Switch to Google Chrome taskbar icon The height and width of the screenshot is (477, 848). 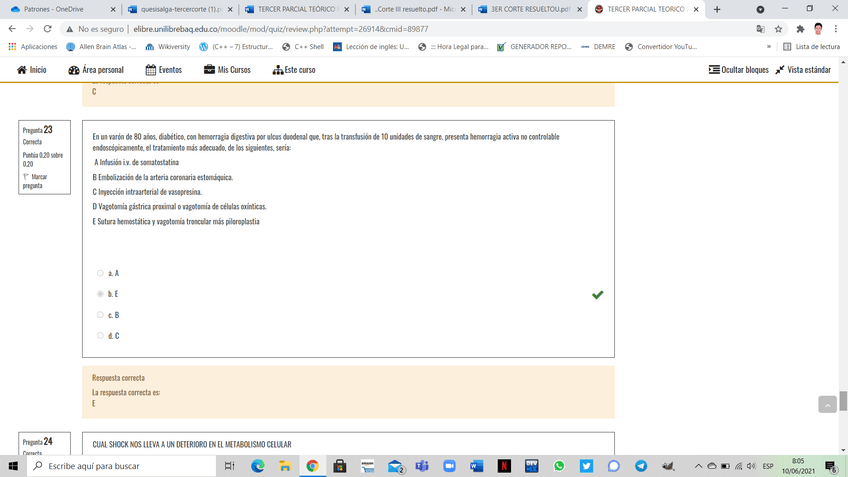click(x=313, y=466)
